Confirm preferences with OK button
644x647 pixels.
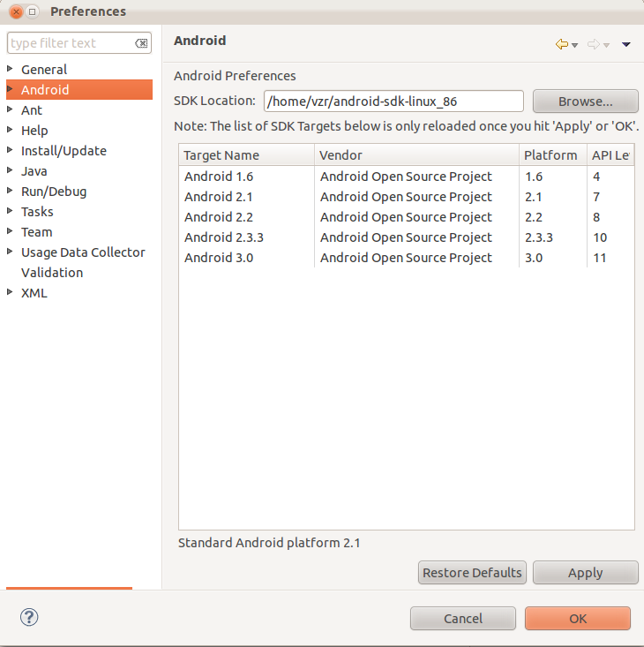click(x=578, y=618)
